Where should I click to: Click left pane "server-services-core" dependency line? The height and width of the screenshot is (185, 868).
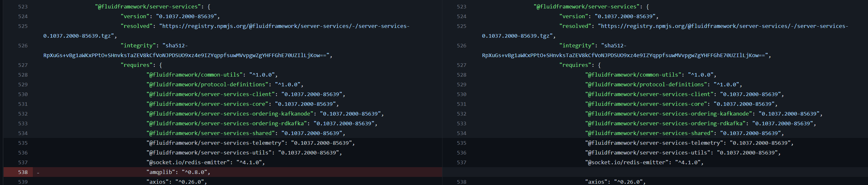pos(243,104)
